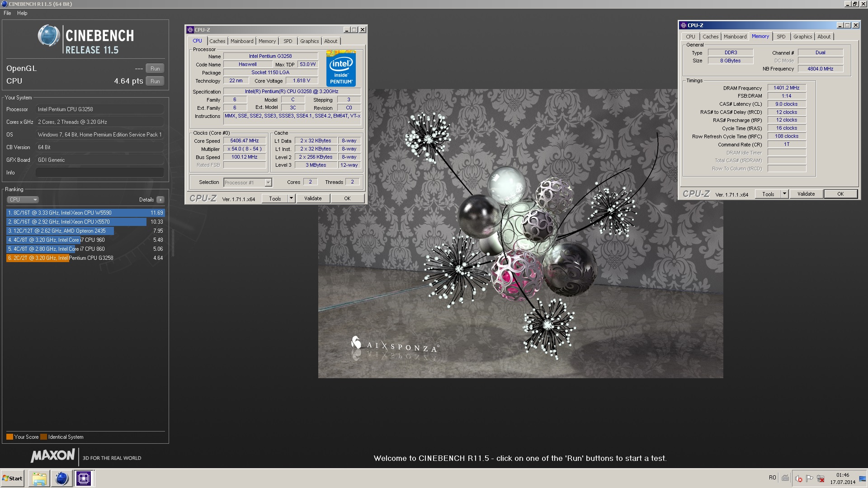Select the Xeon X5570 ranking entry
The image size is (868, 488).
pyautogui.click(x=85, y=222)
